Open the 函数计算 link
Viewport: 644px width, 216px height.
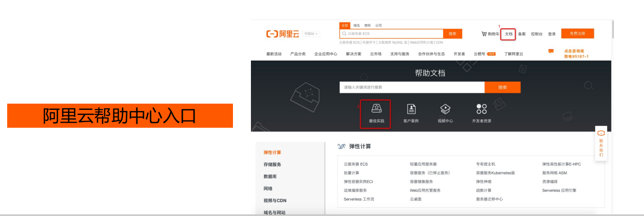point(484,190)
